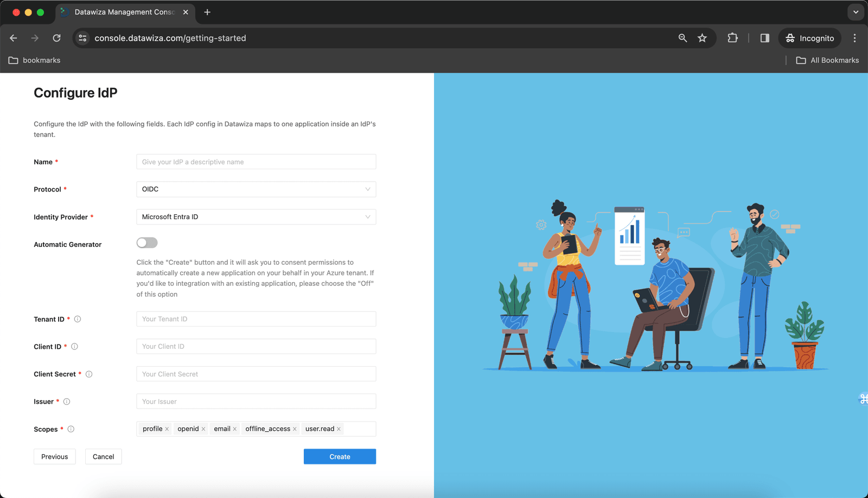Close the Datawiza Management Console tab
Screen dimensions: 868x498
(186, 12)
